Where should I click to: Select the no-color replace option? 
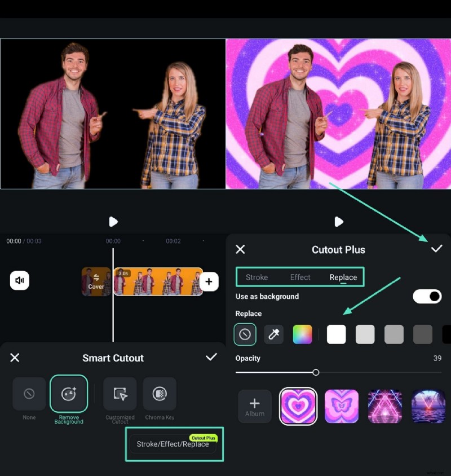[245, 334]
